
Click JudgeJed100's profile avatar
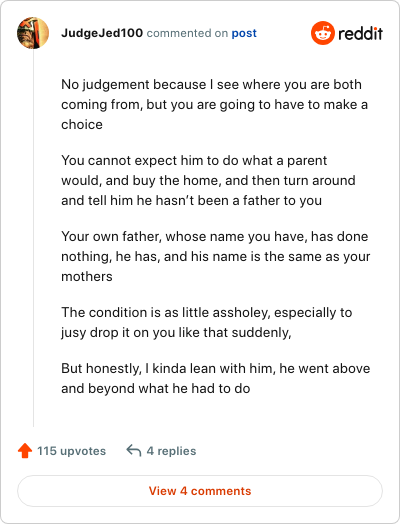(x=33, y=33)
